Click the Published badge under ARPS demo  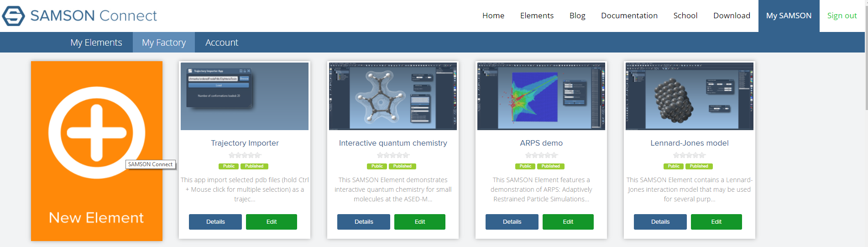pyautogui.click(x=550, y=166)
